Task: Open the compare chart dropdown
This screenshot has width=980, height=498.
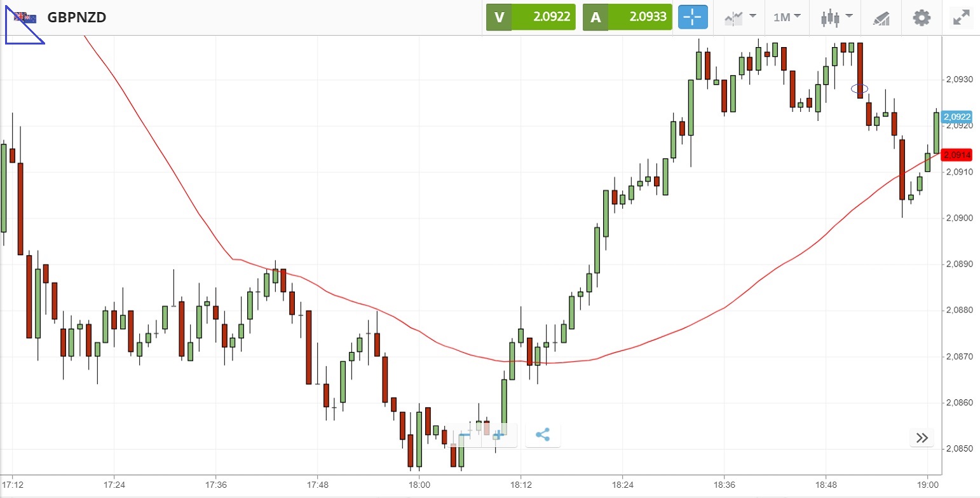Action: [x=739, y=17]
